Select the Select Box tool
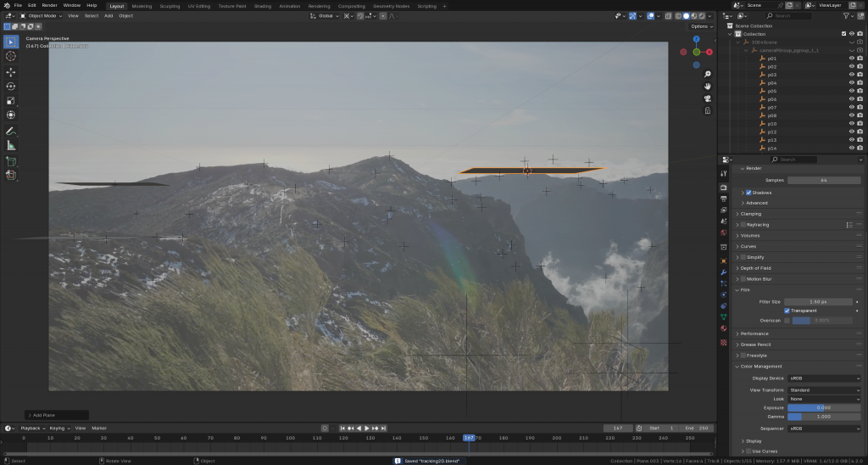The height and width of the screenshot is (465, 868). [10, 42]
